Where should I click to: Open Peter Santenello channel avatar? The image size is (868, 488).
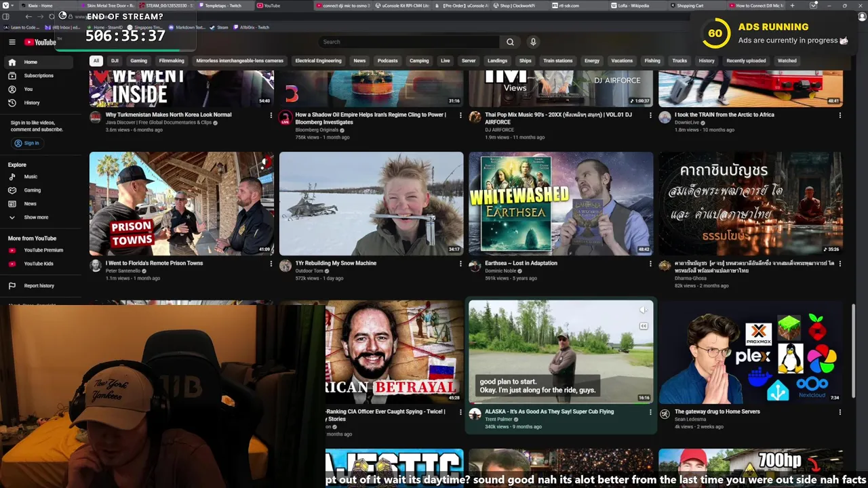(x=96, y=266)
